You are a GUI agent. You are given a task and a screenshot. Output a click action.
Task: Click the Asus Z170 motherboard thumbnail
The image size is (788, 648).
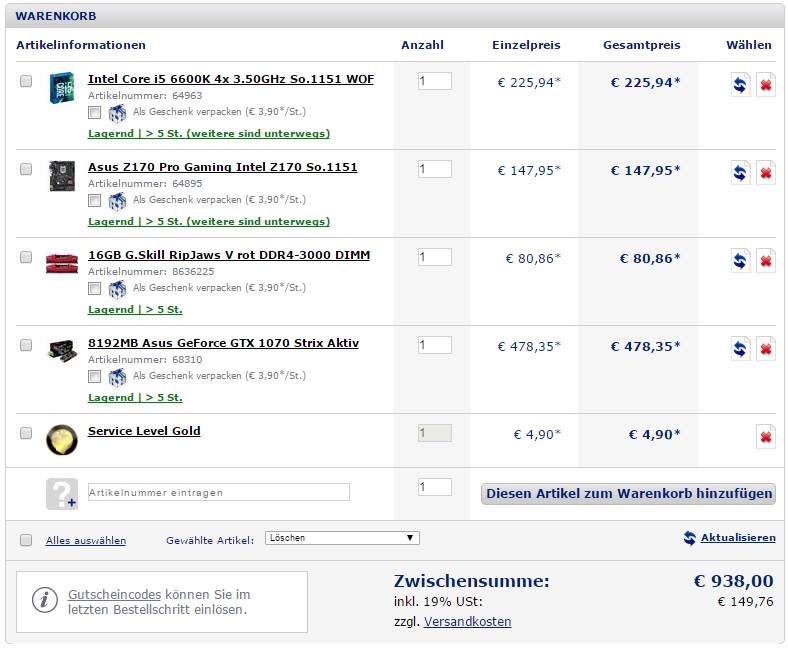(62, 175)
